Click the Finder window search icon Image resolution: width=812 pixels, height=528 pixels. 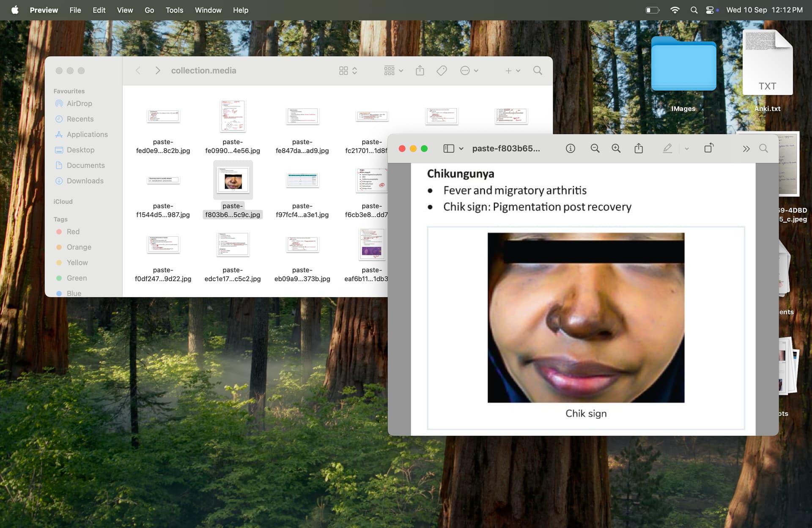[x=538, y=71]
